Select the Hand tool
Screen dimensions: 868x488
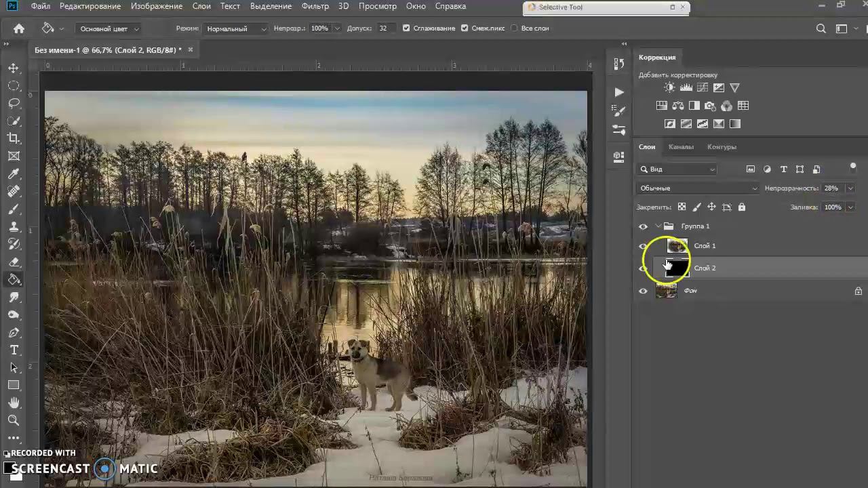(14, 403)
